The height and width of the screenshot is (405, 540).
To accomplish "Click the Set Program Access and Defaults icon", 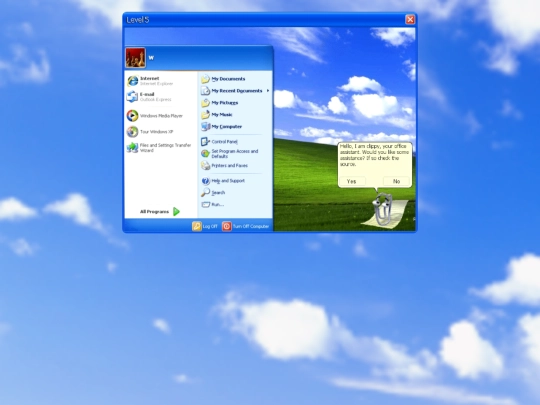I will (206, 154).
